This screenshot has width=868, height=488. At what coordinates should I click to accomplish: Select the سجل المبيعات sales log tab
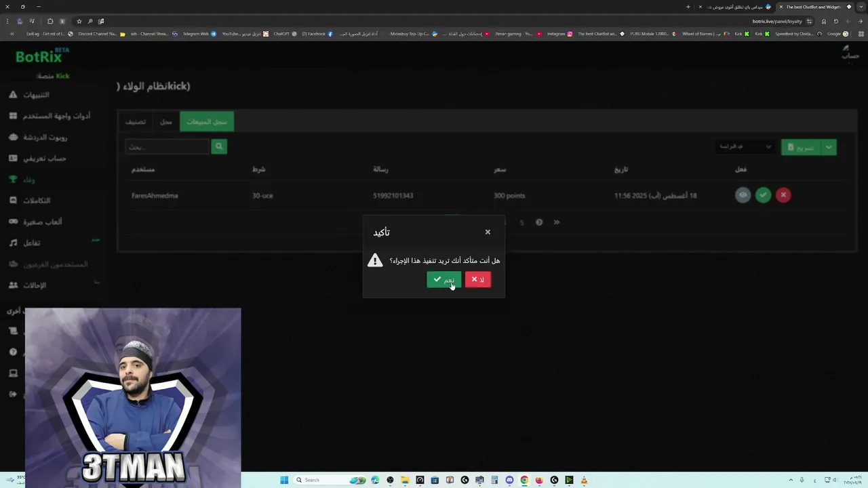click(207, 122)
